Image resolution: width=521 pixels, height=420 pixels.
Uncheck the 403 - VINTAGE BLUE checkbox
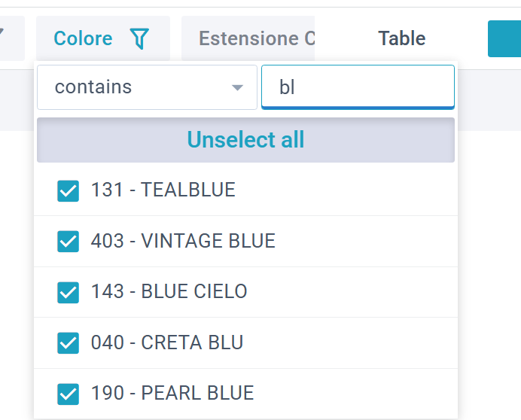(x=69, y=242)
